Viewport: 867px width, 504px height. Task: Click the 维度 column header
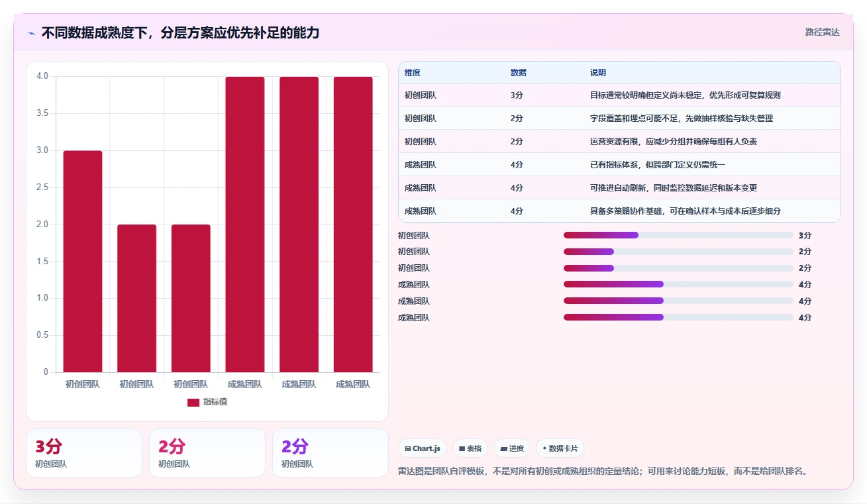[x=413, y=73]
